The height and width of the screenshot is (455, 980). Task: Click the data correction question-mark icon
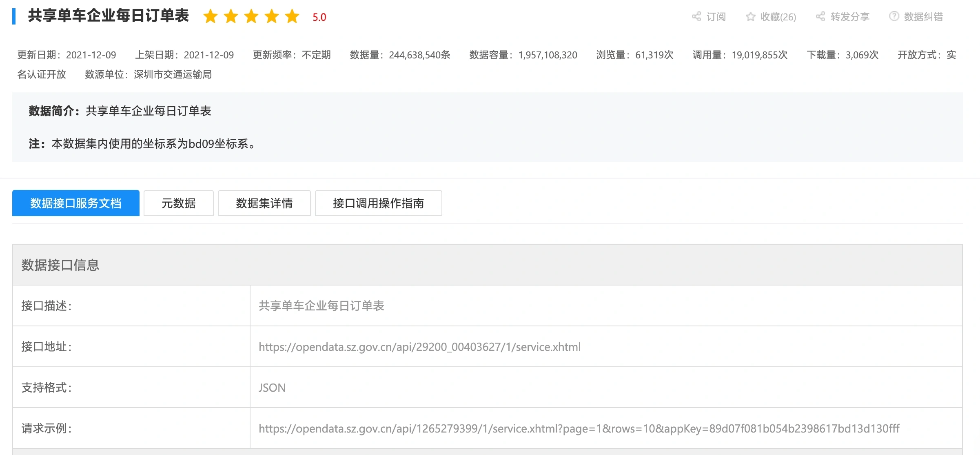(894, 16)
